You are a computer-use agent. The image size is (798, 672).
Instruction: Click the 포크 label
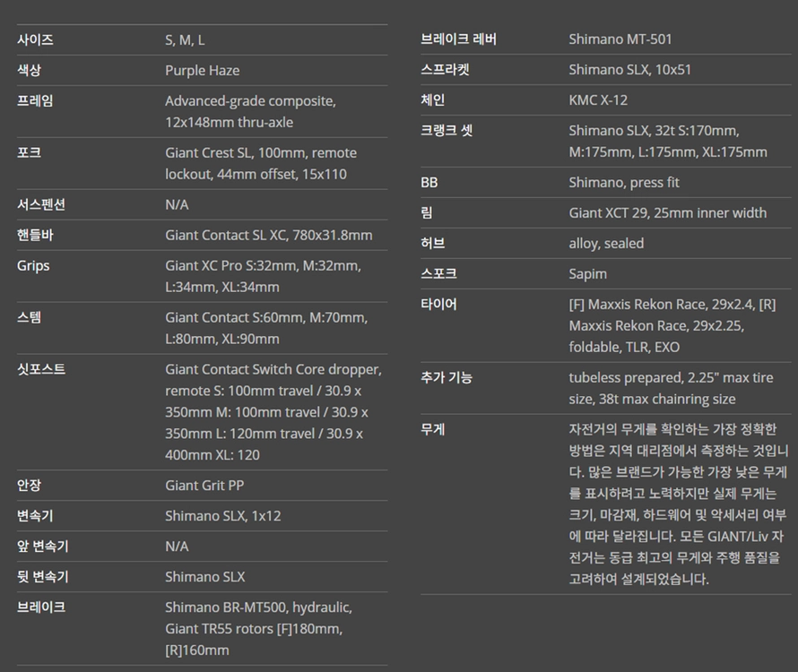click(x=29, y=152)
